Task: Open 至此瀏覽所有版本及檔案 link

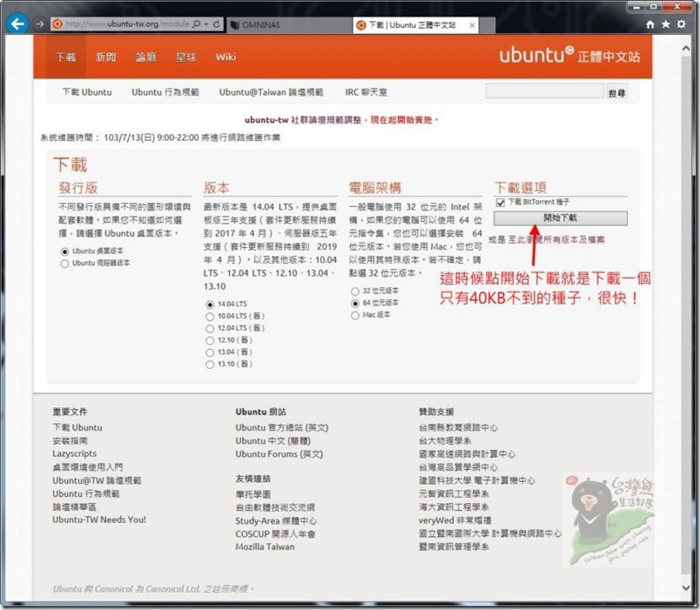Action: (556, 239)
